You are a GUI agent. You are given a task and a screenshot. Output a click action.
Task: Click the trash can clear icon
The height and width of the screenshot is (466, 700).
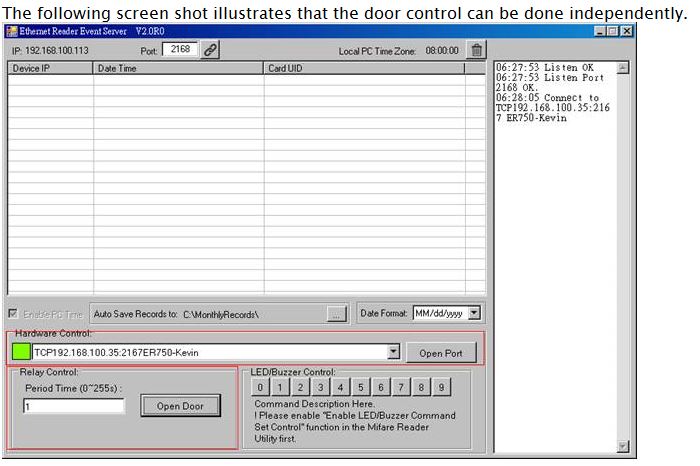coord(476,50)
